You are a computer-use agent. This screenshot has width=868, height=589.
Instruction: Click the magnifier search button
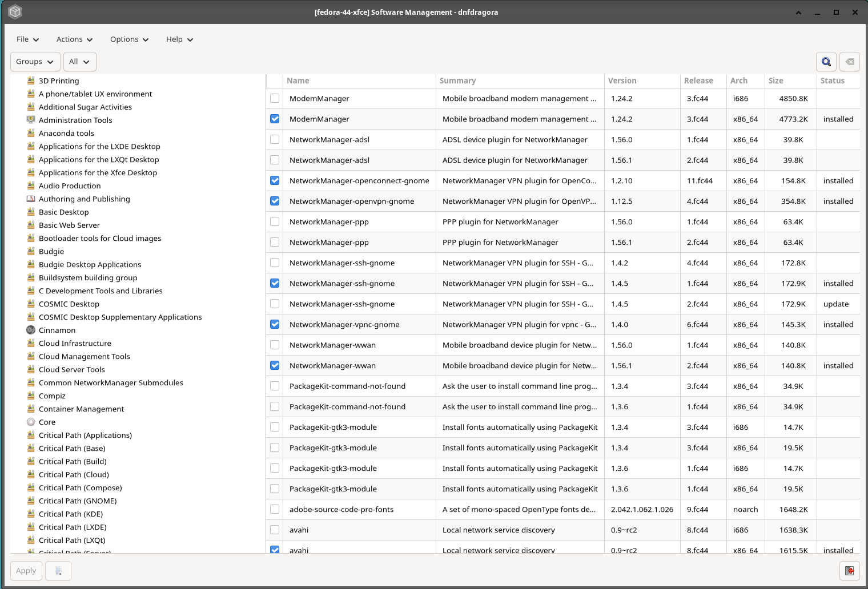[826, 62]
